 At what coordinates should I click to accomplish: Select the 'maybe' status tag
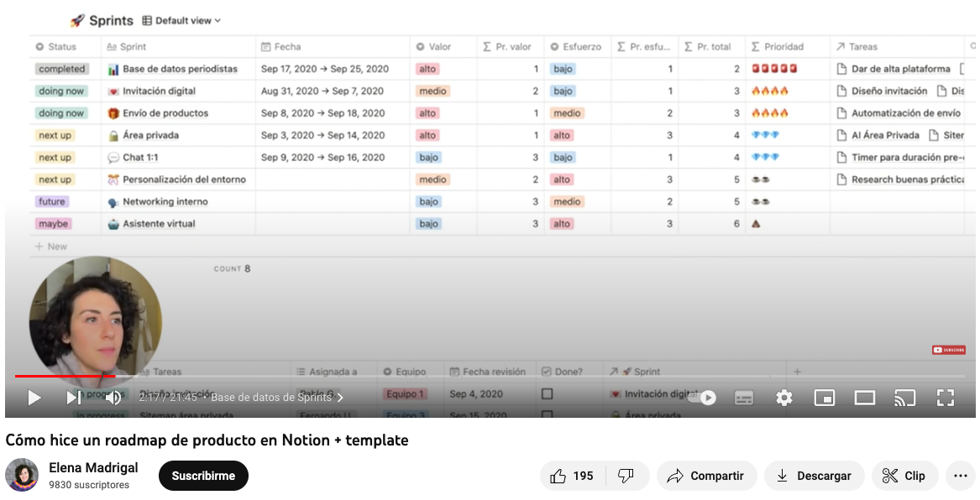[x=53, y=223]
